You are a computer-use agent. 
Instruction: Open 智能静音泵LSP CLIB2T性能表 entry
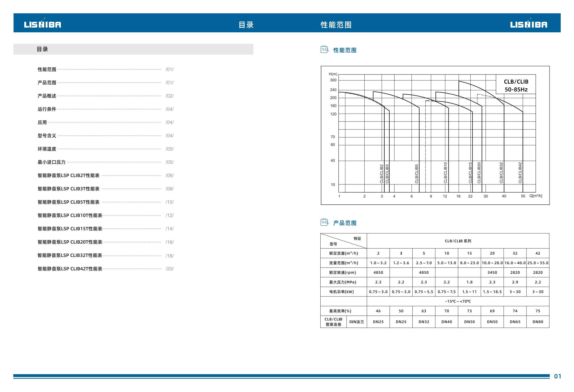point(68,175)
